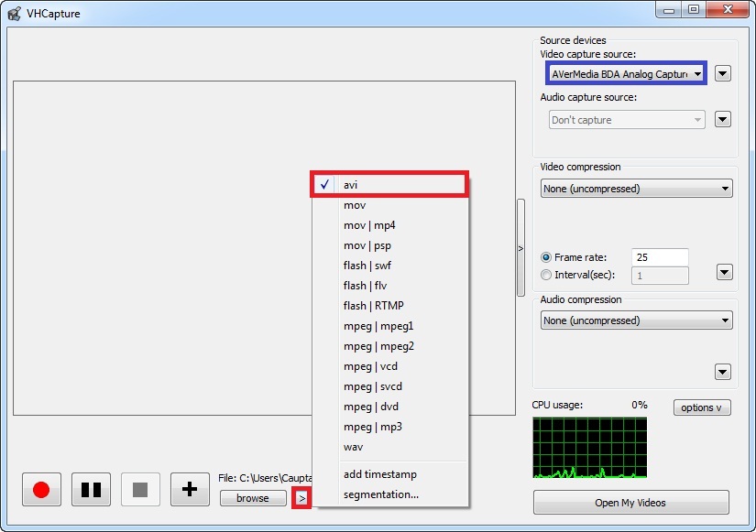Select mov | psp format
Viewport: 756px width, 532px height.
pos(389,245)
